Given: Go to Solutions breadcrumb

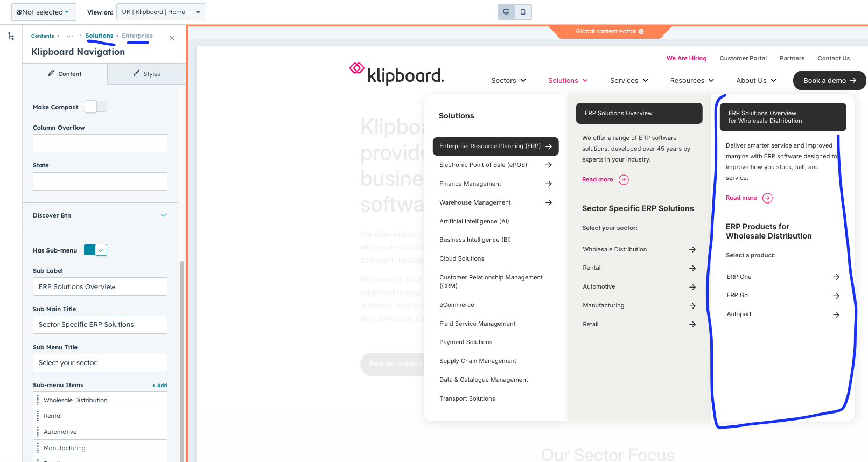Looking at the screenshot, I should (99, 36).
